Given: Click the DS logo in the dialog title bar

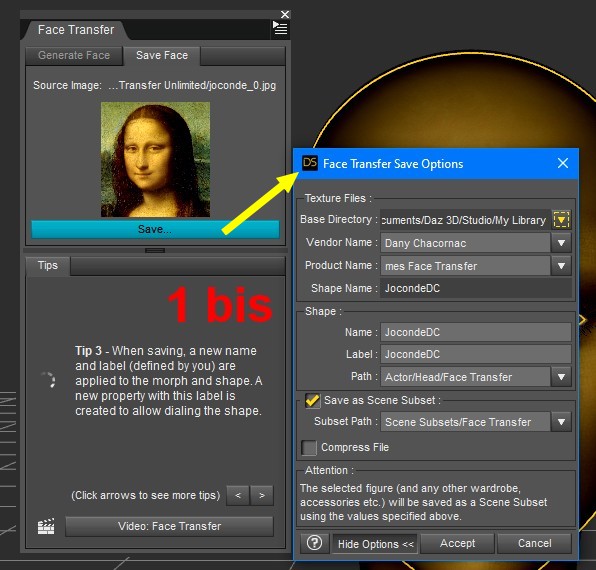Looking at the screenshot, I should [310, 163].
